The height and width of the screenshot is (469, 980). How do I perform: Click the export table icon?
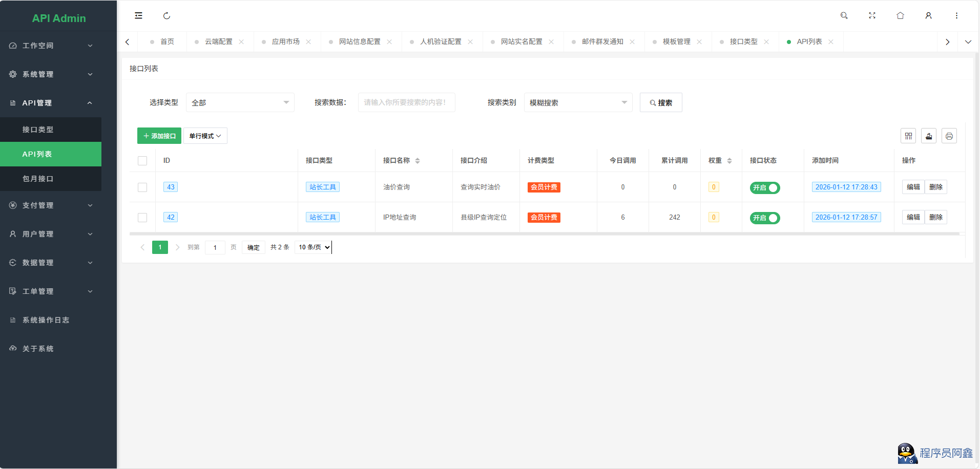(929, 136)
